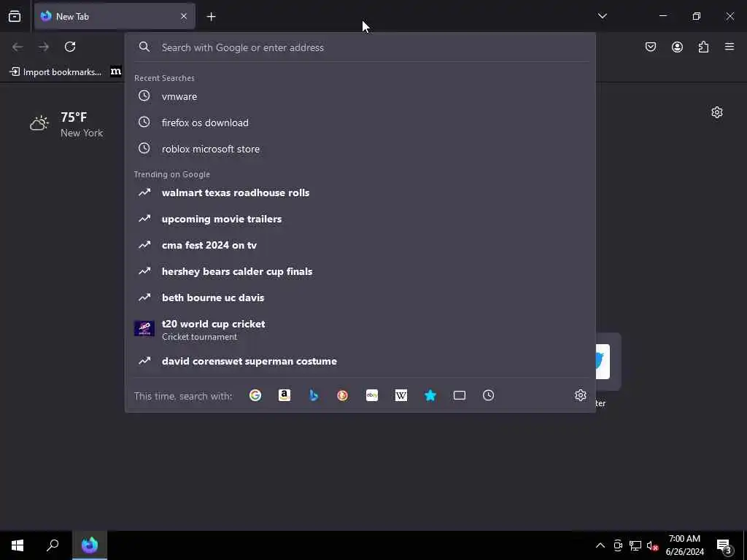Open Extensions puzzle icon
The width and height of the screenshot is (747, 560).
pyautogui.click(x=703, y=47)
